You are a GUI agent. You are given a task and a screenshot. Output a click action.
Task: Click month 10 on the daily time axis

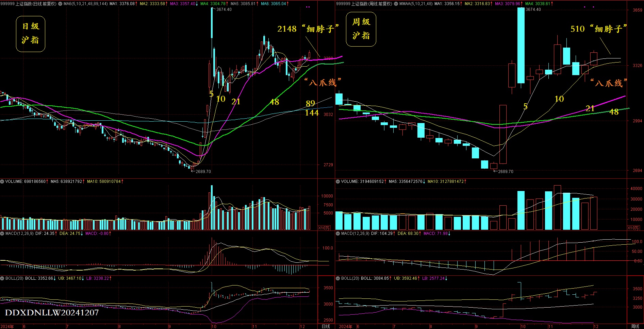click(214, 327)
